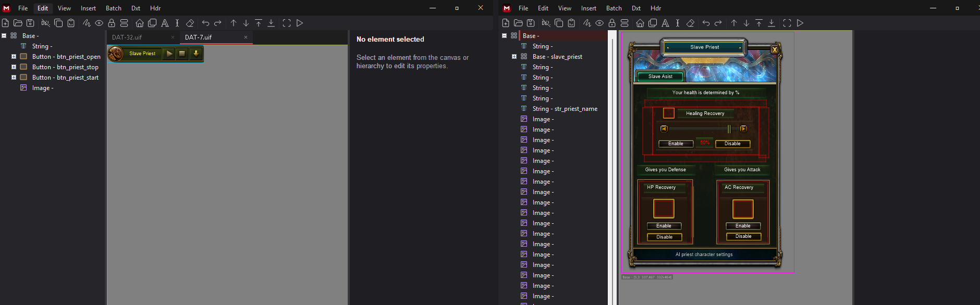The width and height of the screenshot is (980, 305).
Task: Click the eraser icon in left window toolbar
Action: pyautogui.click(x=190, y=23)
